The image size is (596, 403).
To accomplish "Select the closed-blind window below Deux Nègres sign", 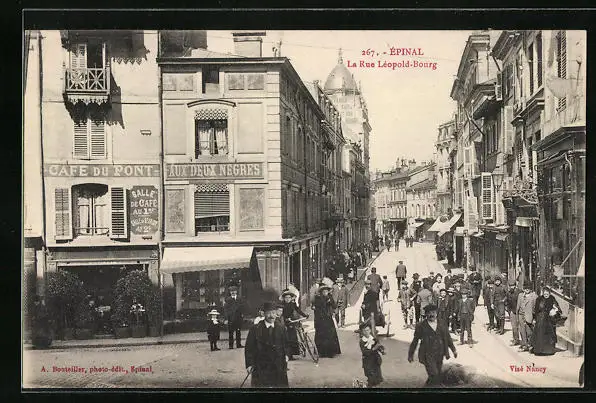I will (212, 208).
